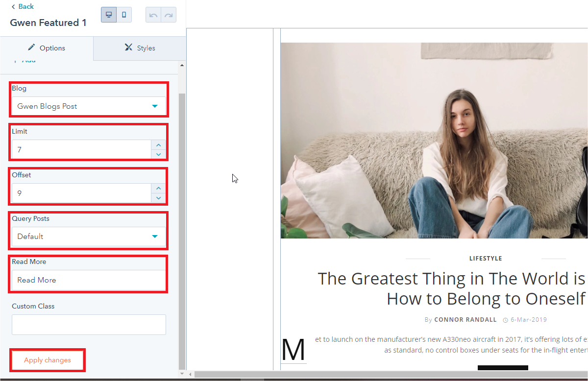
Task: Switch to desktop preview icon
Action: [x=109, y=15]
